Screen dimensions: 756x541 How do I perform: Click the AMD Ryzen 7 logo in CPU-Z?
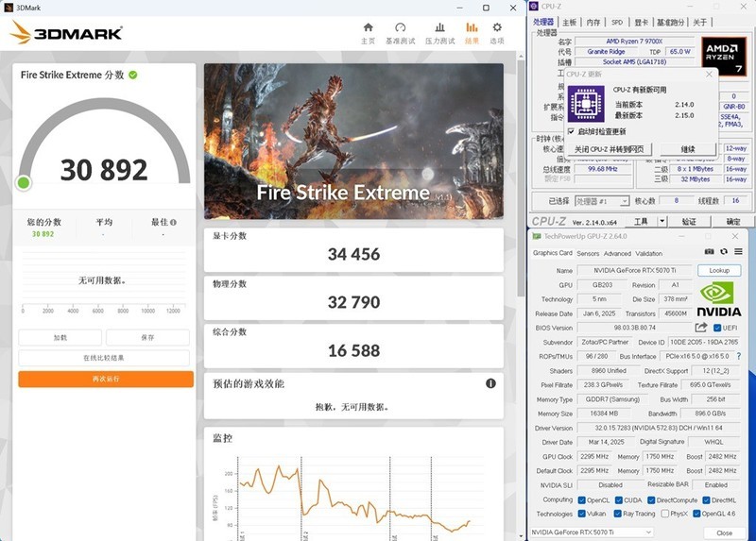[723, 57]
